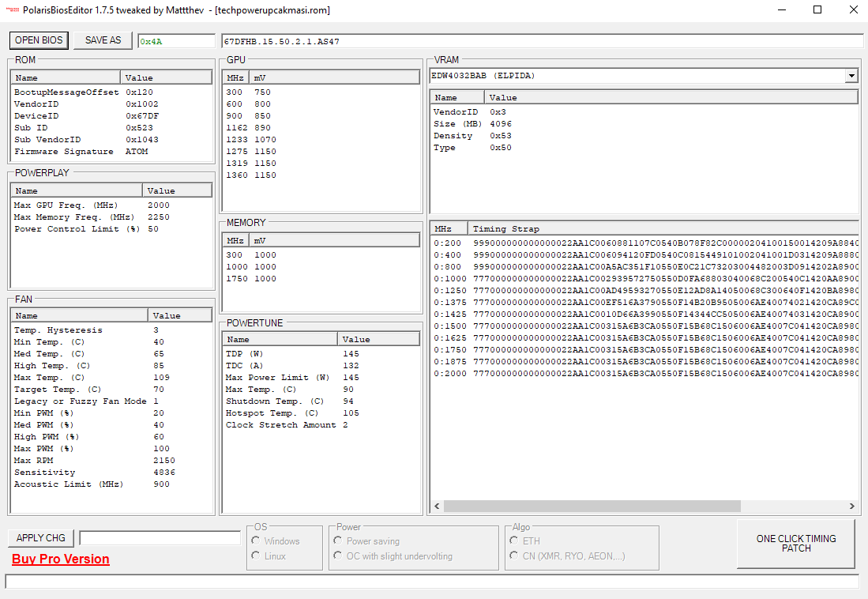The width and height of the screenshot is (868, 599).
Task: Maximize the PolarisBiosEditor window
Action: [x=817, y=10]
